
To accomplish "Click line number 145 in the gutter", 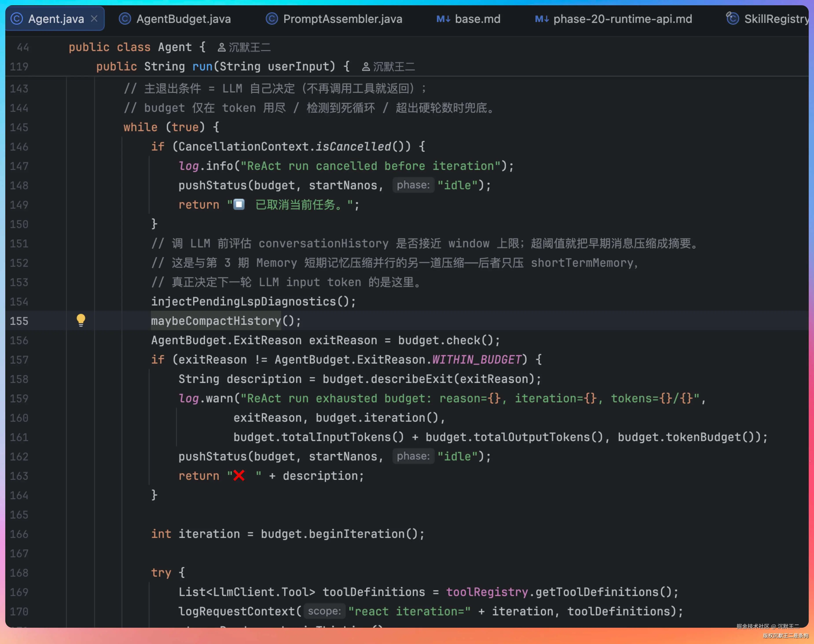I will point(19,127).
